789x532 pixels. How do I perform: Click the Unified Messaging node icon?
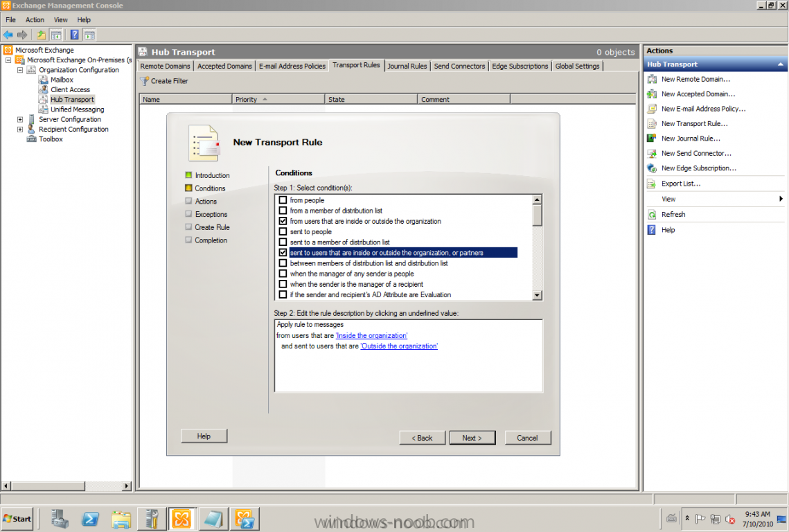(x=44, y=109)
